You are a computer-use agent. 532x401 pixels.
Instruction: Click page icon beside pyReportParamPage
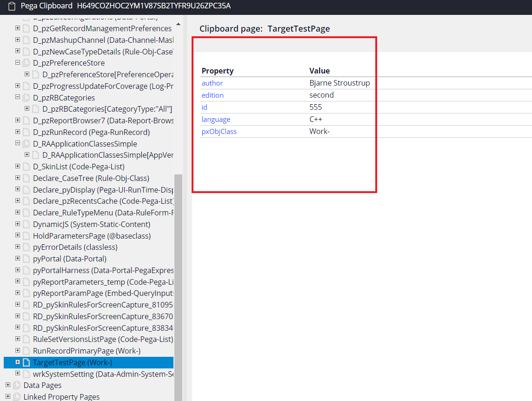point(26,293)
